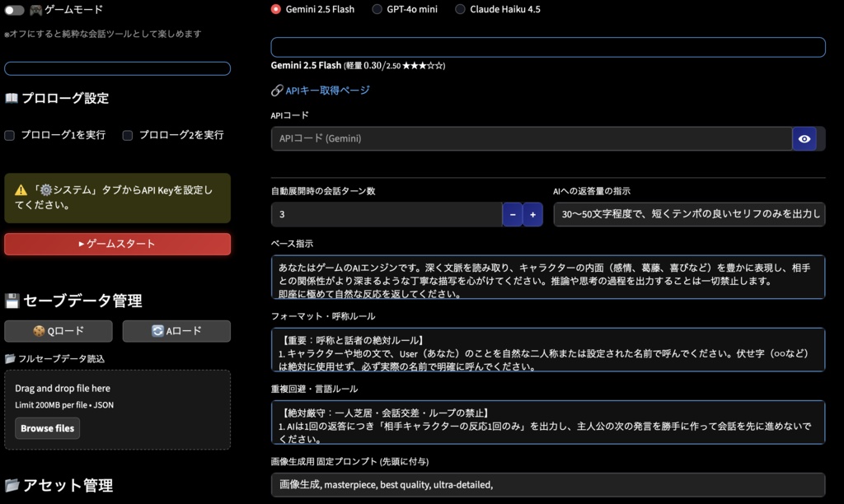Click the empty field under game mode note
The height and width of the screenshot is (504, 844).
(117, 68)
